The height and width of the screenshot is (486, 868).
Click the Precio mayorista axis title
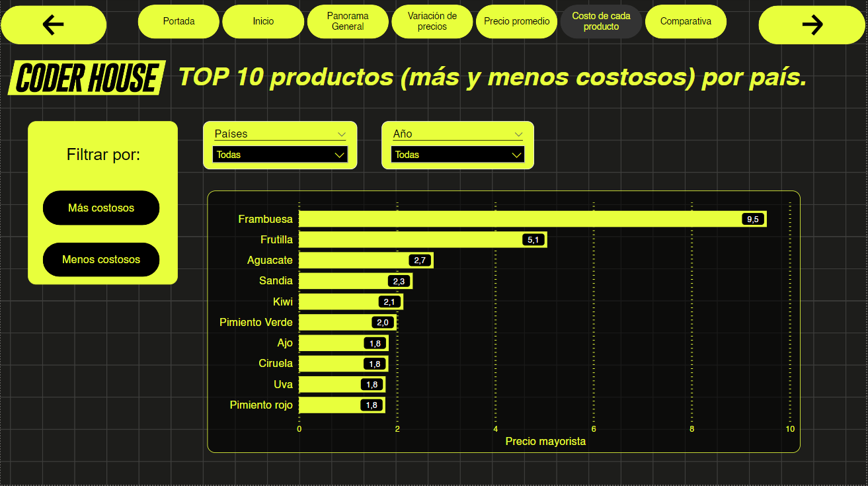545,441
